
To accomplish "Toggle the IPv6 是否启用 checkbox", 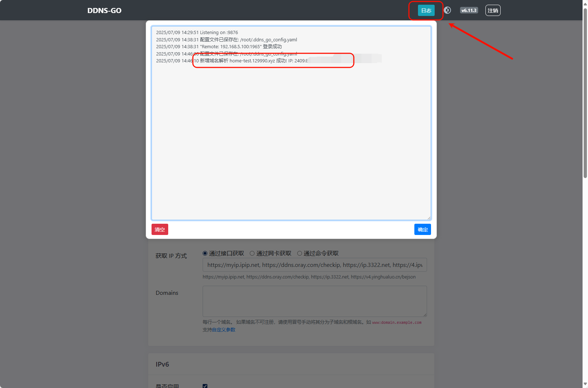I will [x=205, y=386].
